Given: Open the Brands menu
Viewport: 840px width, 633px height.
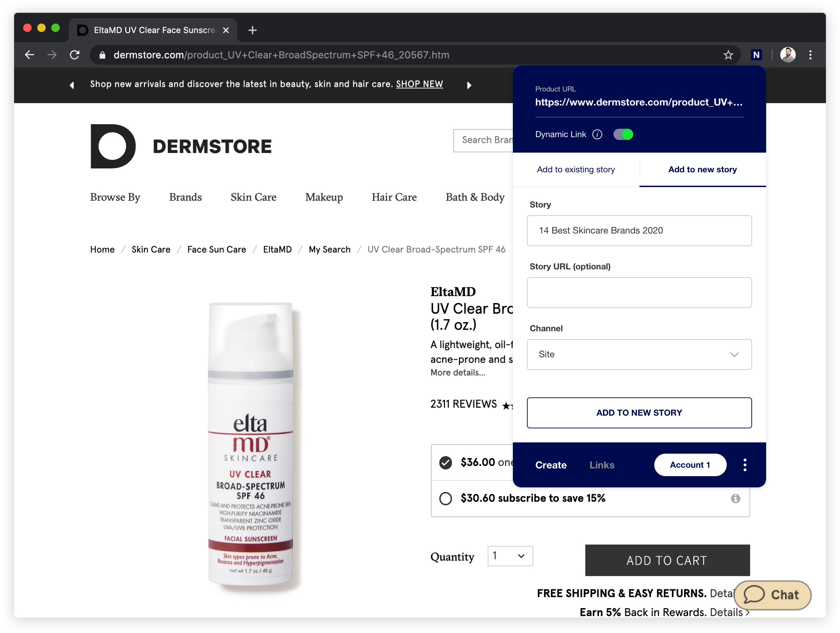Looking at the screenshot, I should click(185, 197).
